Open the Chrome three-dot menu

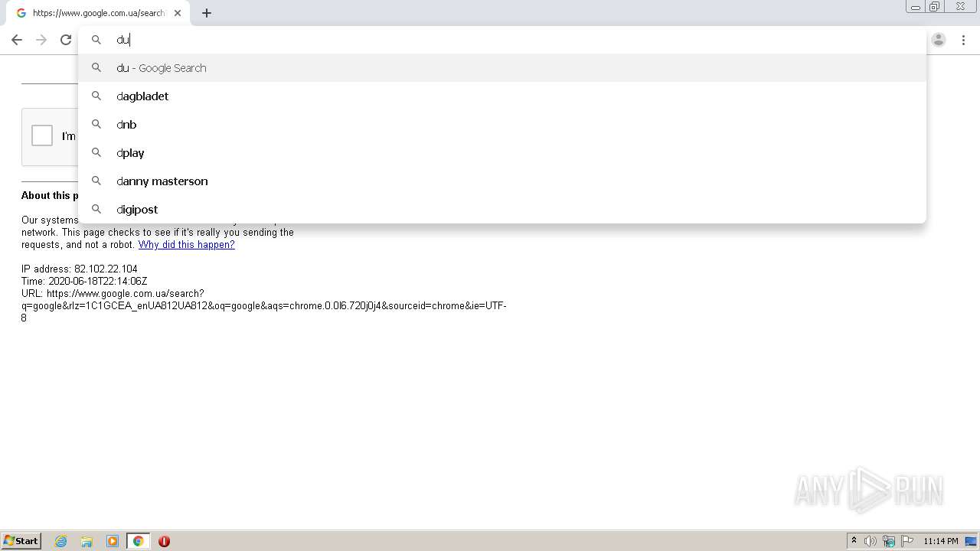tap(963, 40)
